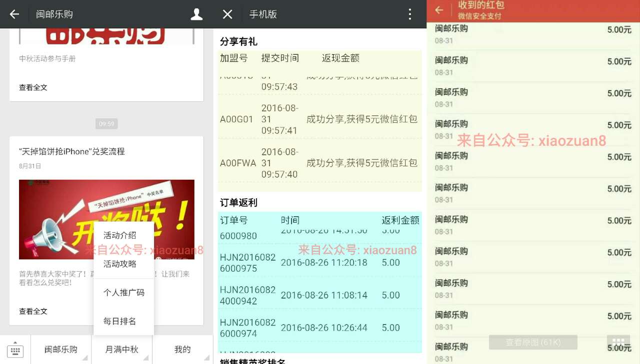Viewport: 640px width, 364px height.
Task: Open the 开奖啦 megaphone article image
Action: (106, 219)
